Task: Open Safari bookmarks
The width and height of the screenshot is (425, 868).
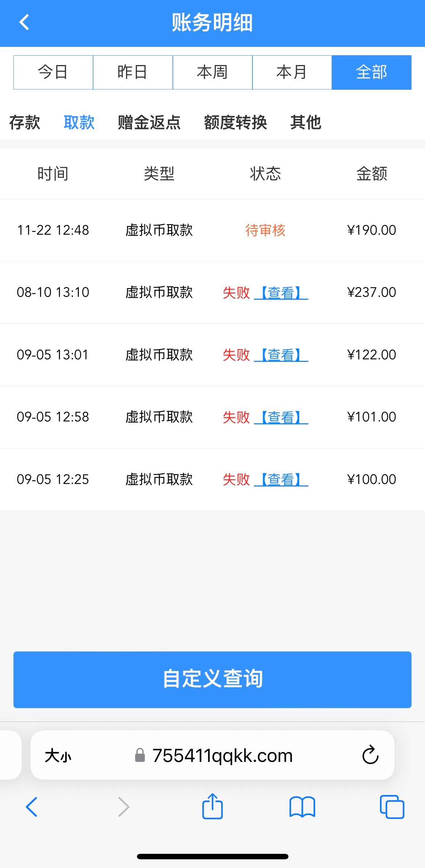Action: pos(302,807)
